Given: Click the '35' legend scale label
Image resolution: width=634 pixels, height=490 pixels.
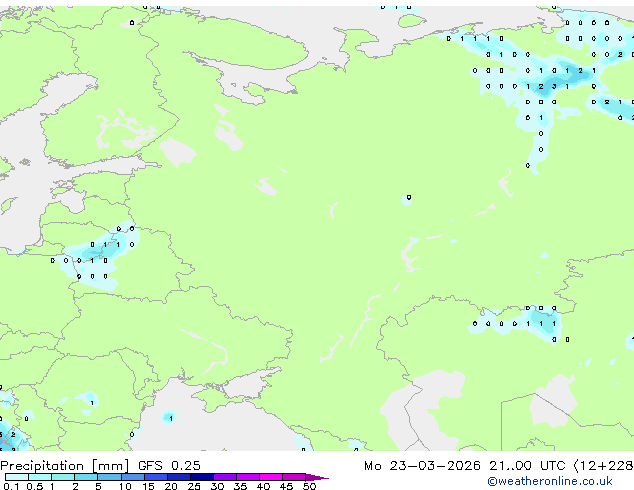Looking at the screenshot, I should click(x=240, y=486).
